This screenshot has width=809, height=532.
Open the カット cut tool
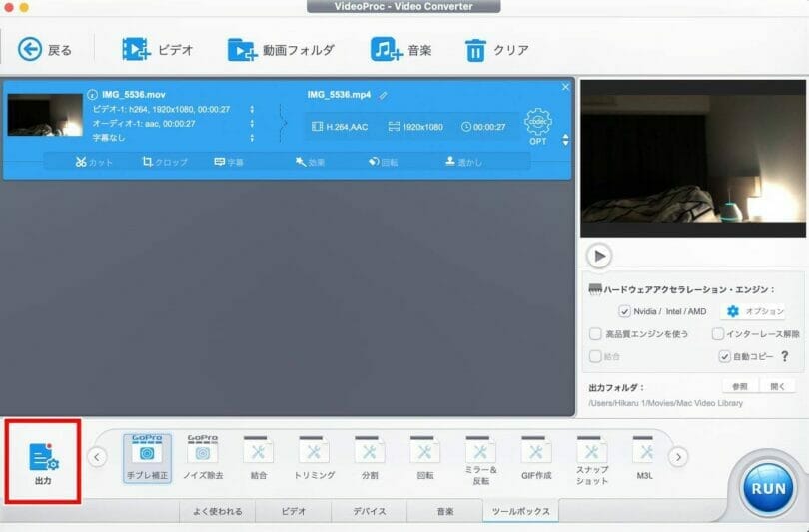pyautogui.click(x=94, y=162)
